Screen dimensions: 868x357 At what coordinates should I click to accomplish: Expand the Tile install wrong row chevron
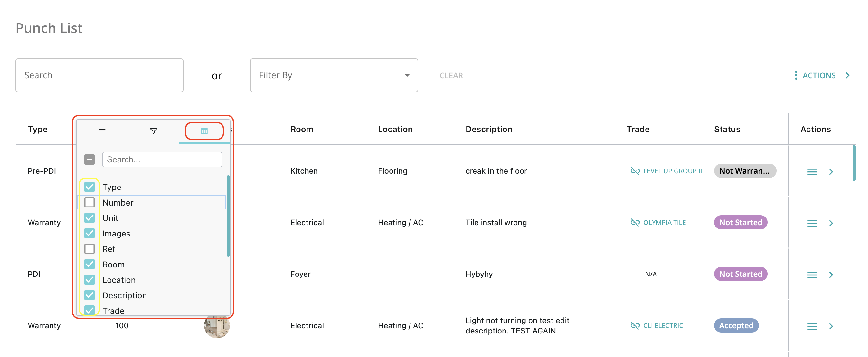(831, 223)
